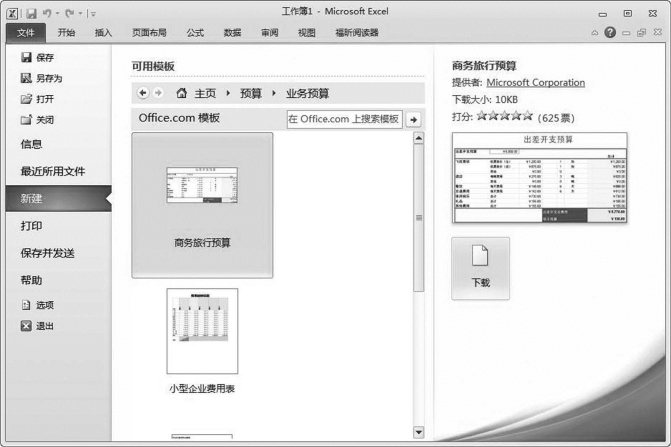This screenshot has height=447, width=671.
Task: Click the 出差开支预算 preview image
Action: [x=540, y=178]
